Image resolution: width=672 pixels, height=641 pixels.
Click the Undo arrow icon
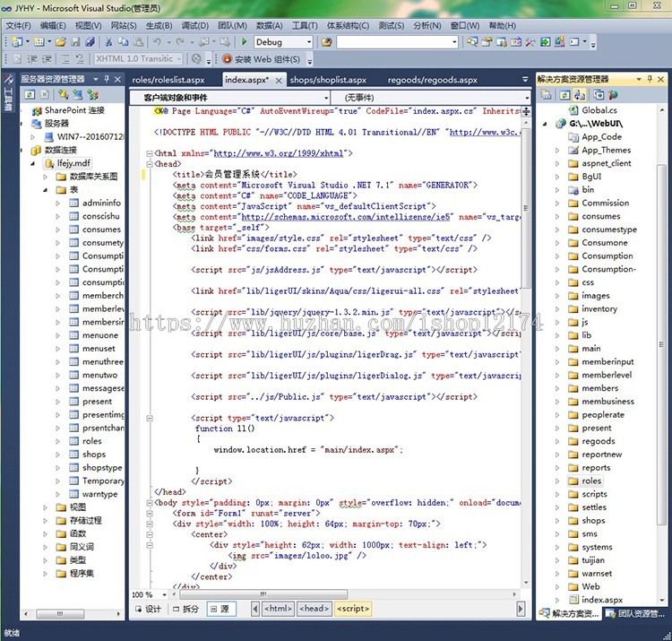pos(158,41)
